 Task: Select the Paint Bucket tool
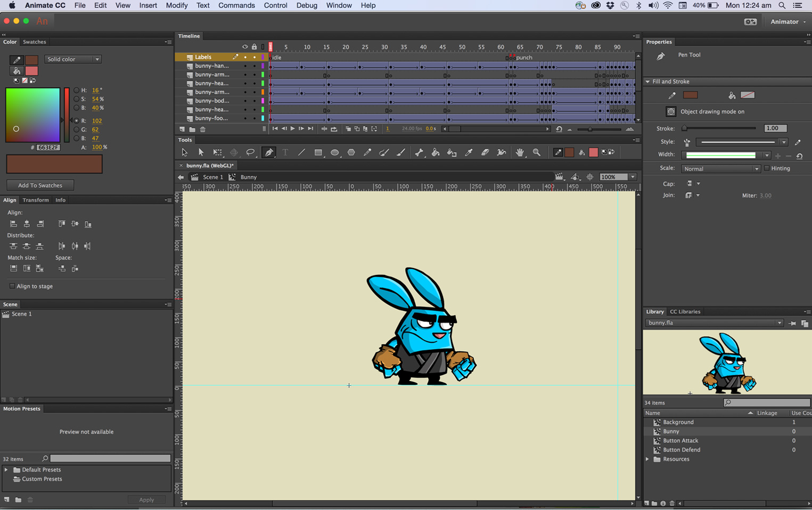(435, 152)
